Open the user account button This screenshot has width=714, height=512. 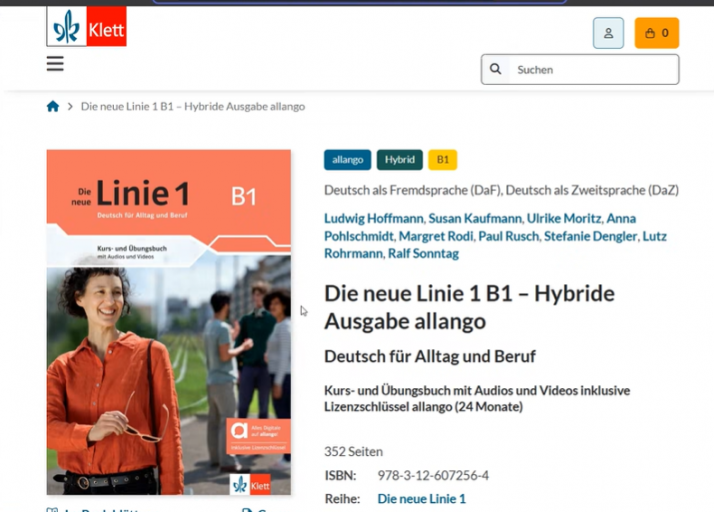tap(608, 33)
